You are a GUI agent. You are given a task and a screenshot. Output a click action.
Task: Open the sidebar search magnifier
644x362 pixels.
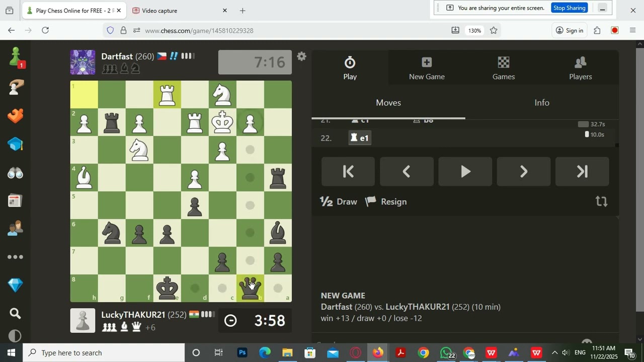tap(16, 314)
